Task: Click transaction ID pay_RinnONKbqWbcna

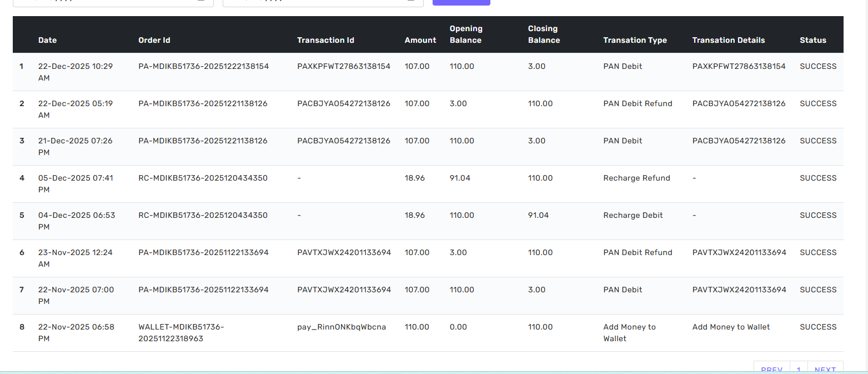Action: pos(342,327)
